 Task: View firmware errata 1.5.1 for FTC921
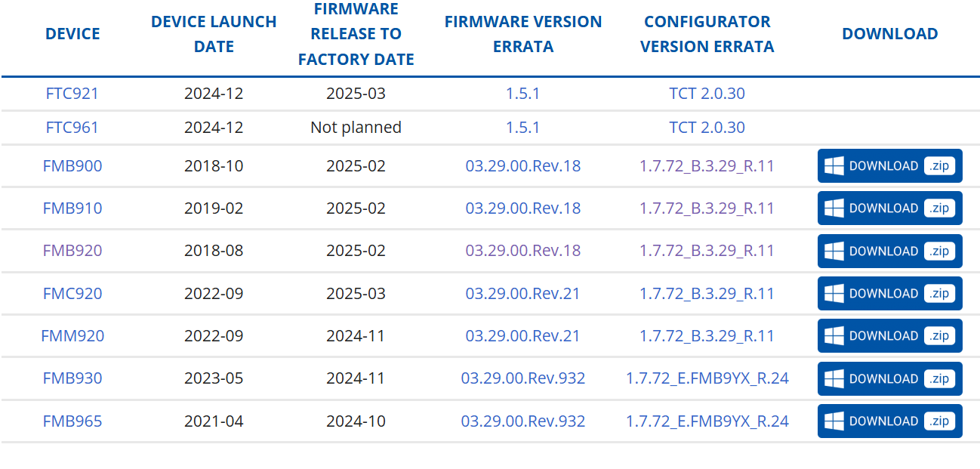[x=523, y=94]
